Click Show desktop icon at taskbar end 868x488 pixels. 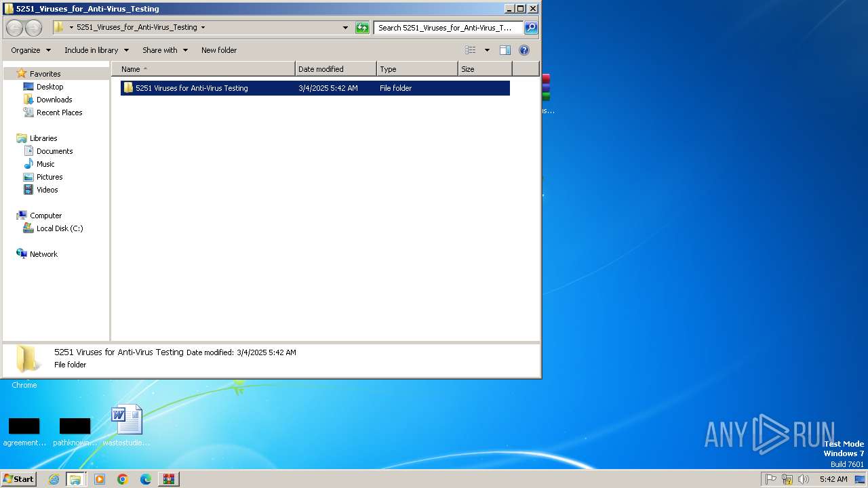tap(860, 479)
